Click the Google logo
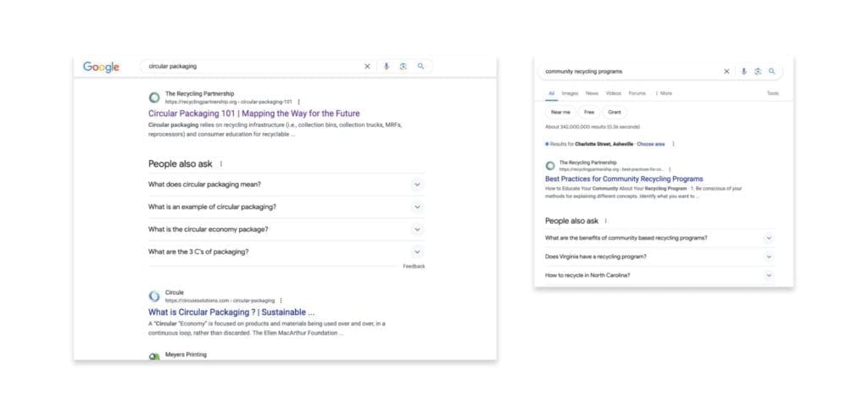The image size is (868, 415). click(101, 67)
